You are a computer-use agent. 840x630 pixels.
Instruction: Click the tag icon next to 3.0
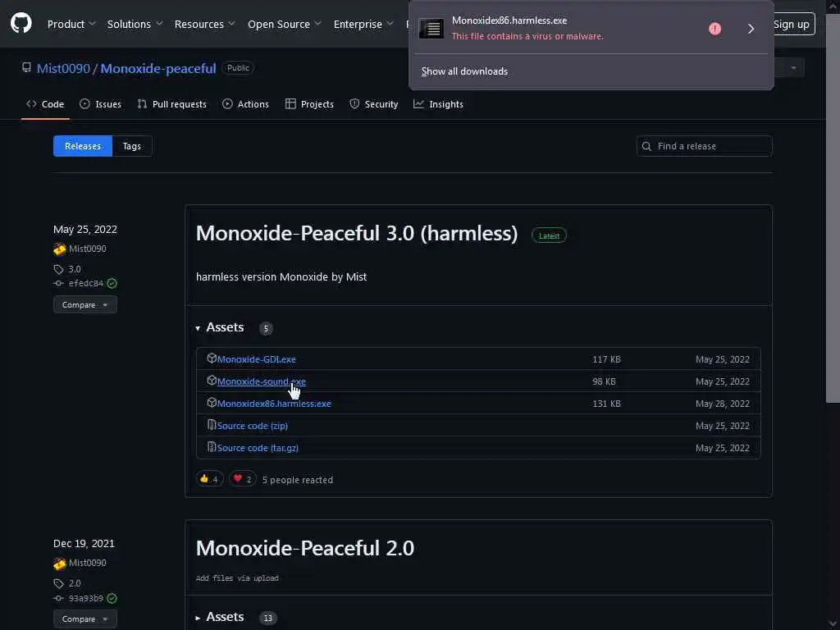click(58, 269)
